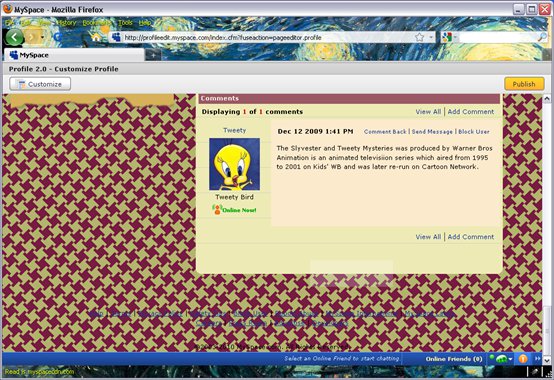The width and height of the screenshot is (554, 380).
Task: Click inside the Google search box
Action: click(x=498, y=37)
